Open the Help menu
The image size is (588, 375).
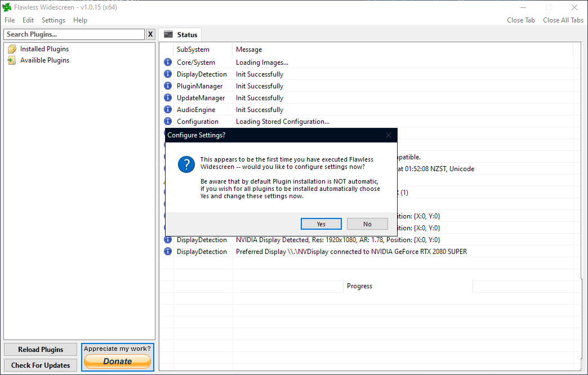pyautogui.click(x=80, y=20)
